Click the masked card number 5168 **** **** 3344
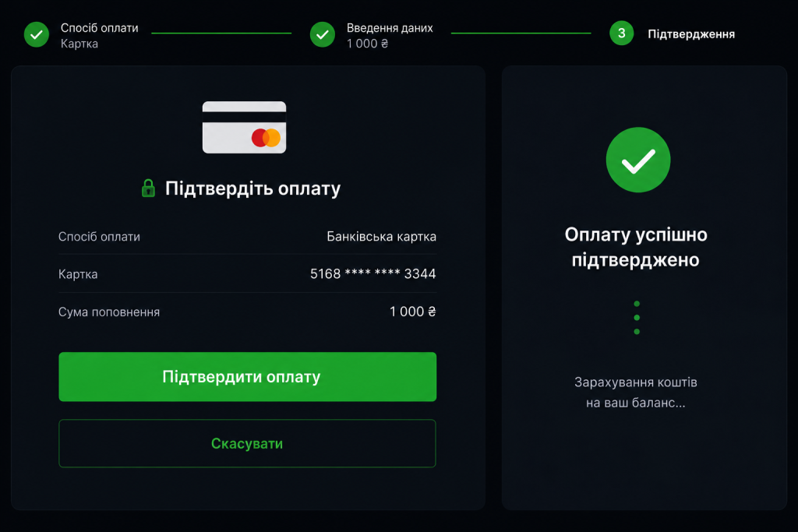798x532 pixels. coord(373,273)
